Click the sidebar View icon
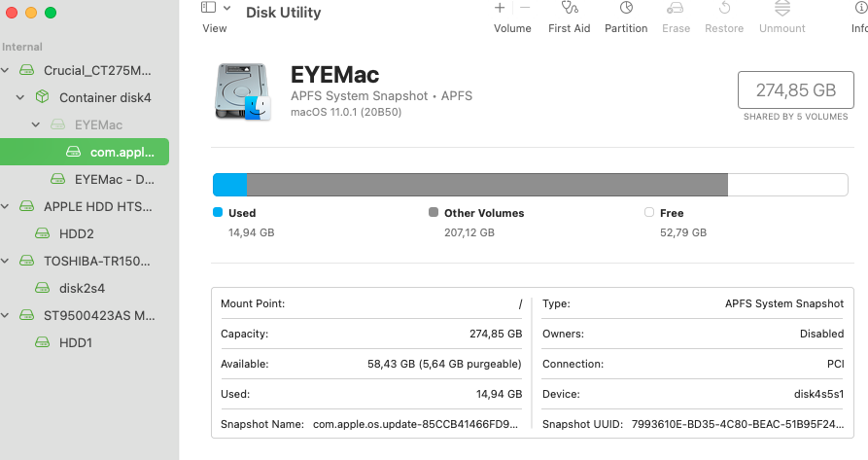Image resolution: width=868 pixels, height=460 pixels. click(x=208, y=7)
